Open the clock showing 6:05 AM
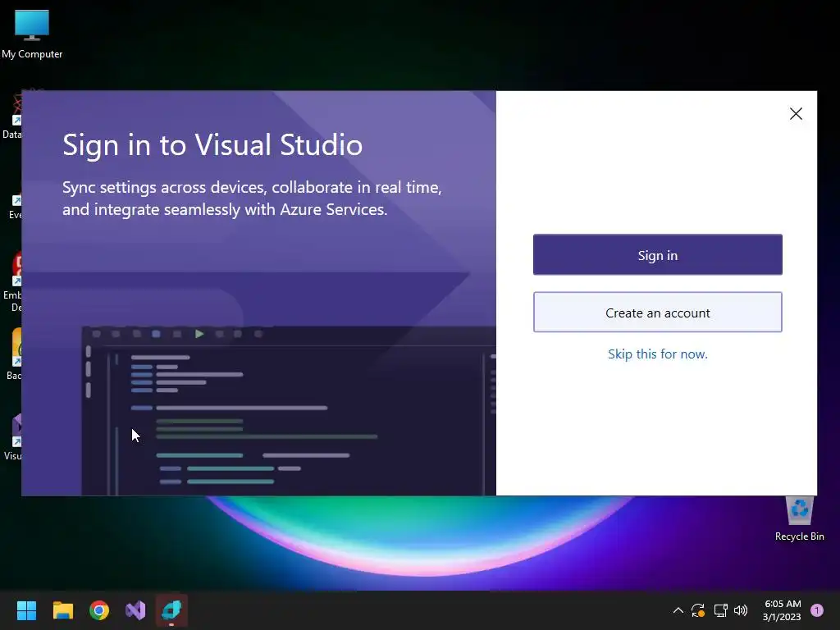Image resolution: width=840 pixels, height=630 pixels. [x=782, y=610]
